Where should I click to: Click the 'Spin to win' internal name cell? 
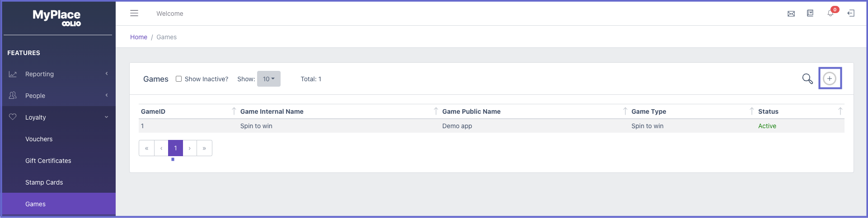pyautogui.click(x=256, y=126)
